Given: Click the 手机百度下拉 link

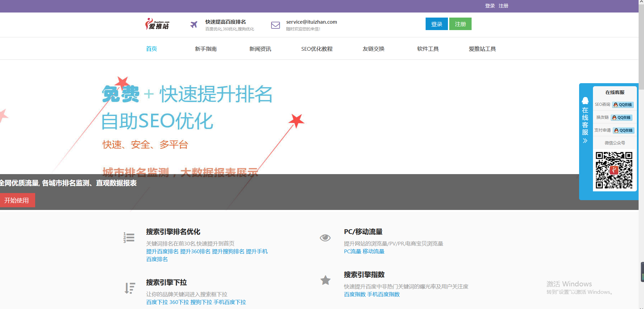Looking at the screenshot, I should click(230, 302).
